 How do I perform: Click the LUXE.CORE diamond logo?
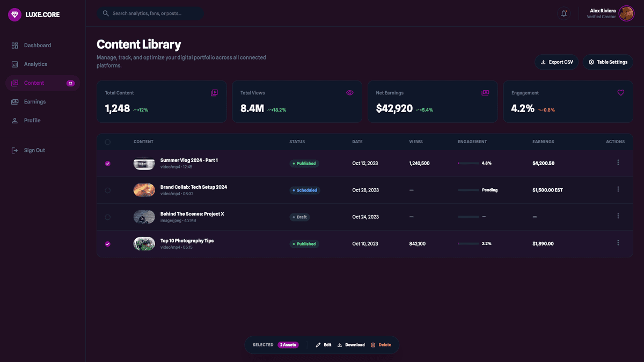point(14,14)
